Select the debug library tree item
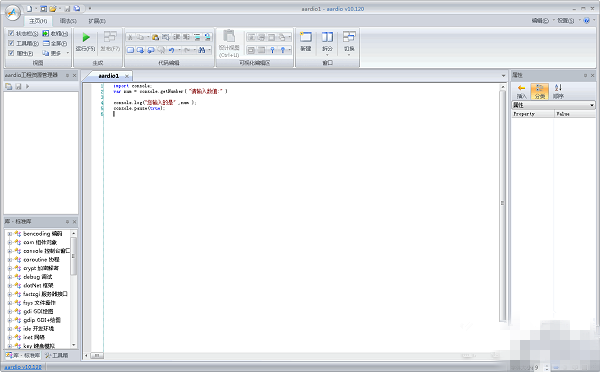 [x=38, y=277]
